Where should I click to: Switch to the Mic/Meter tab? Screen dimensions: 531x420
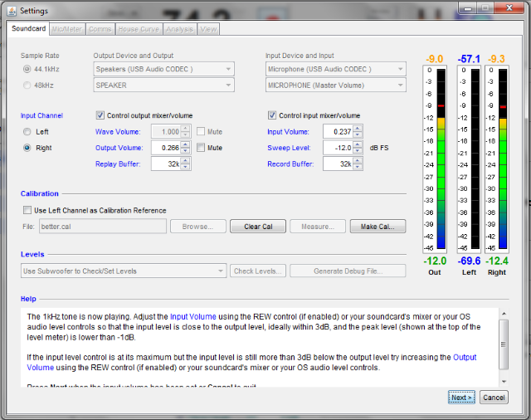[x=67, y=30]
